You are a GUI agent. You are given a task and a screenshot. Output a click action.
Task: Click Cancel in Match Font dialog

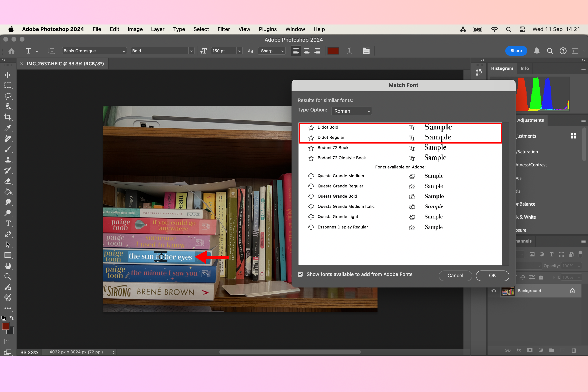455,275
